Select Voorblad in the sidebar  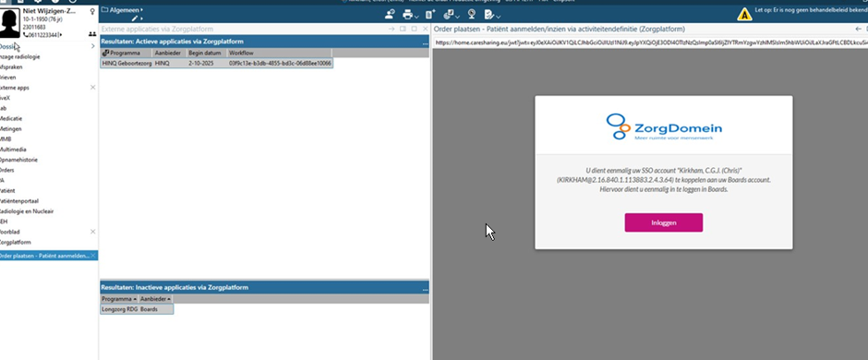pos(10,232)
